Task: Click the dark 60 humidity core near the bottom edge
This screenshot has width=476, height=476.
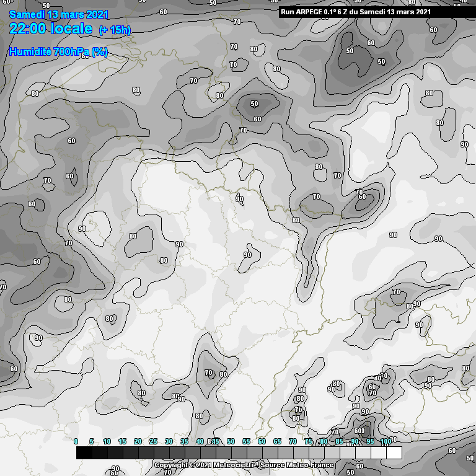Action: [360, 430]
